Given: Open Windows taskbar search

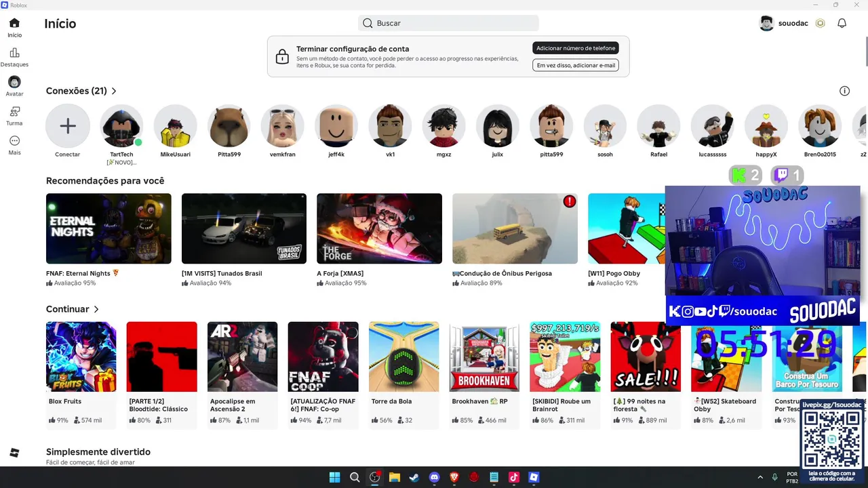Looking at the screenshot, I should tap(355, 477).
